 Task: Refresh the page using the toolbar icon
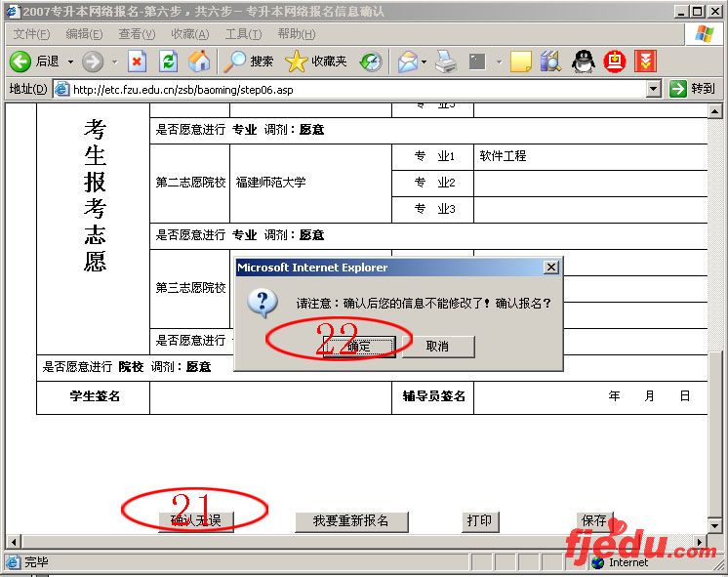168,62
